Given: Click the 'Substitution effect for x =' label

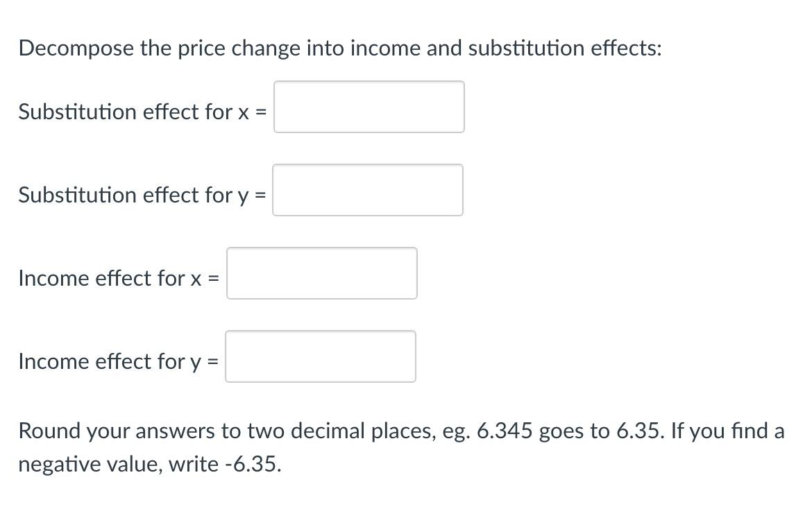Looking at the screenshot, I should tap(142, 112).
